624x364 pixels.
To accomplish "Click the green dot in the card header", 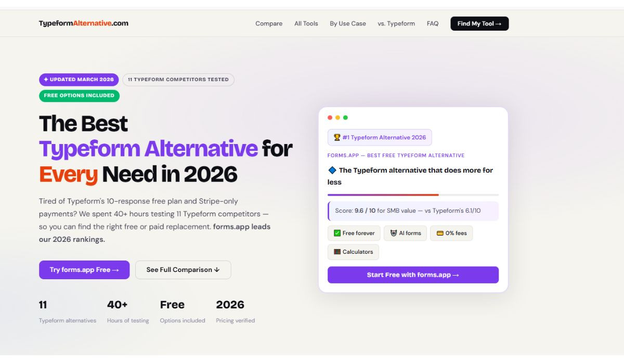I will pos(345,118).
